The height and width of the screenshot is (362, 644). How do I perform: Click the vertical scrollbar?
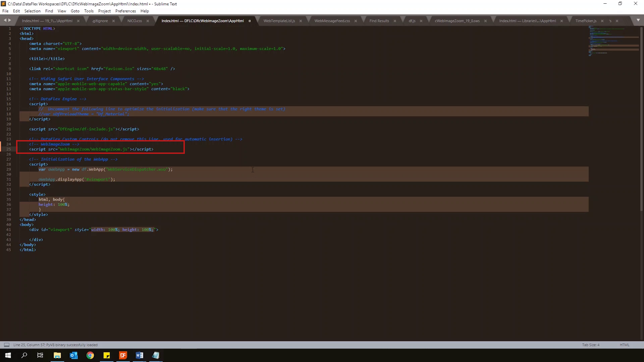click(641, 117)
